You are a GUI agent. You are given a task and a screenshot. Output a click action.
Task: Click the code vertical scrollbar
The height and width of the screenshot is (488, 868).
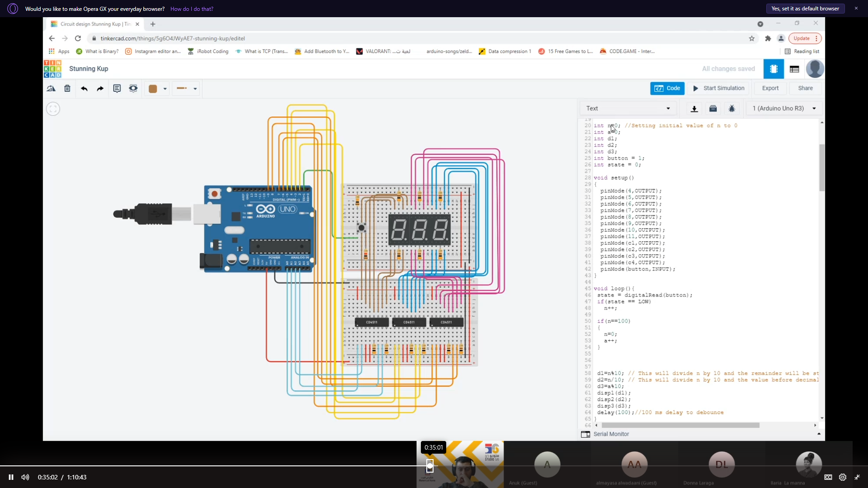point(821,167)
